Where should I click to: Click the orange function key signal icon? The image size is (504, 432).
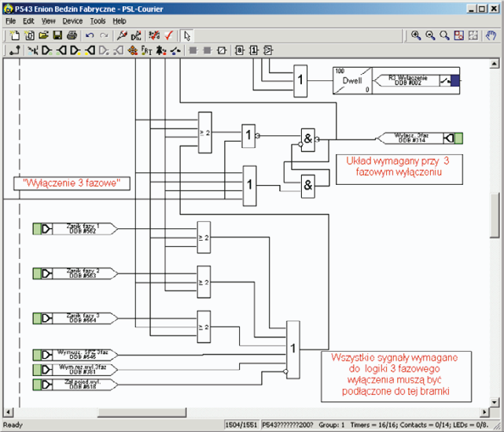coord(132,50)
